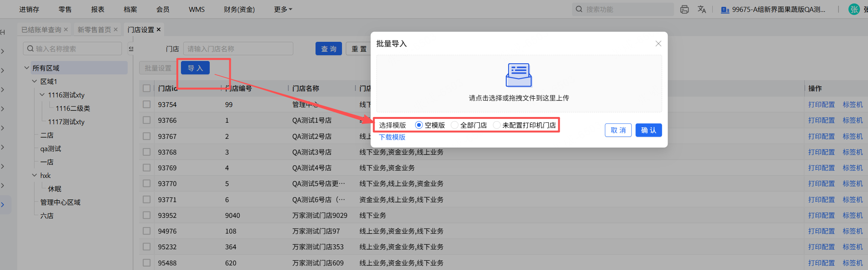
Task: Open the 零售 menu
Action: click(x=65, y=9)
